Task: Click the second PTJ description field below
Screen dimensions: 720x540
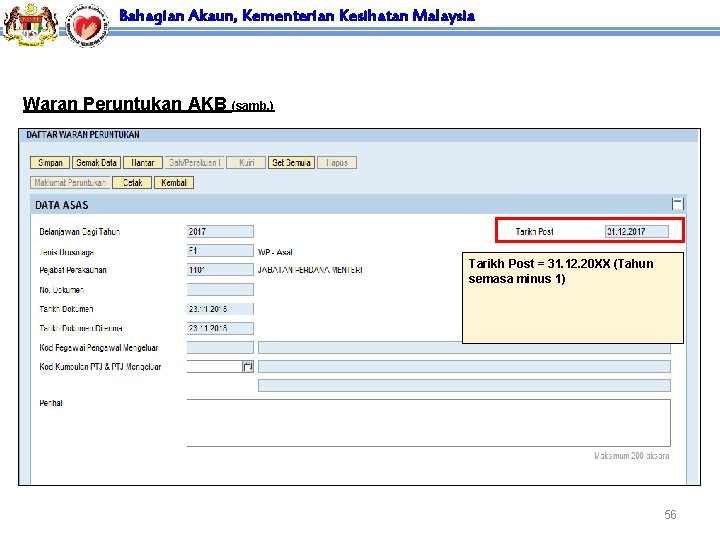Action: 464,386
